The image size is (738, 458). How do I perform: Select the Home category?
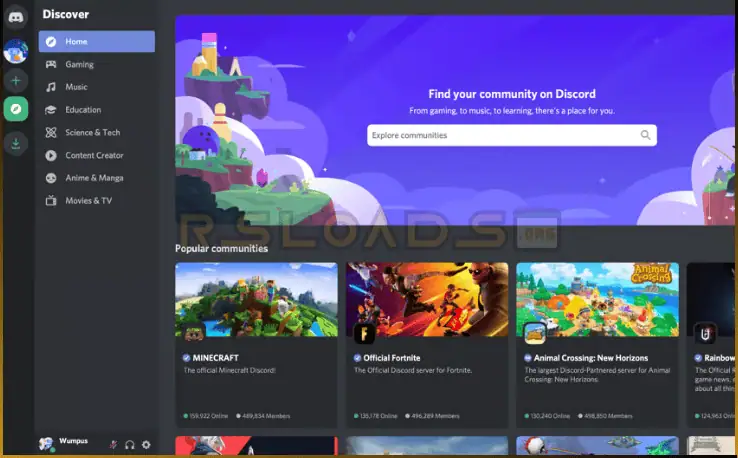(96, 41)
